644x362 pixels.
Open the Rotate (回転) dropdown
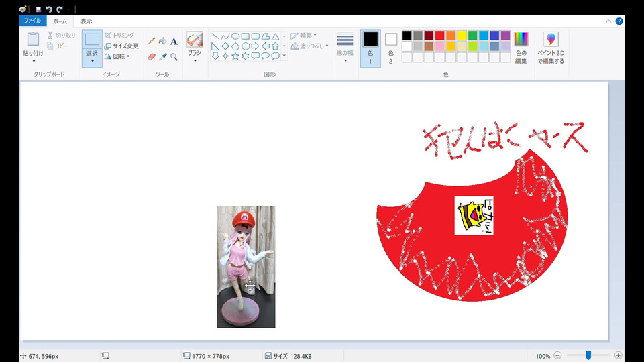(x=117, y=56)
